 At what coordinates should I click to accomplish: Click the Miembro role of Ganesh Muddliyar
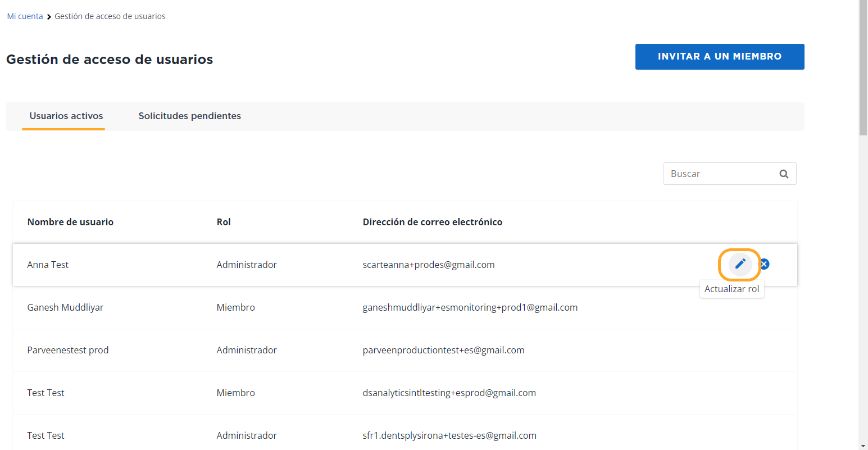pos(236,307)
